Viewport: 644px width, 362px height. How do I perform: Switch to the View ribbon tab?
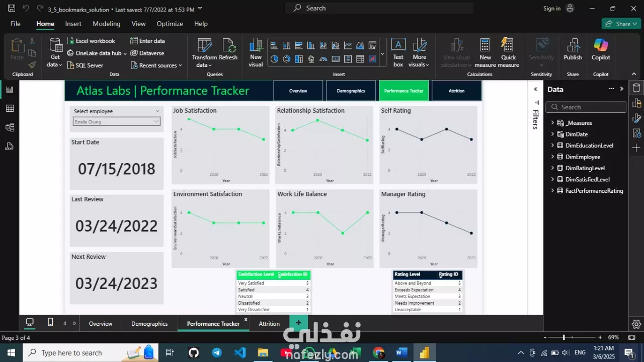coord(138,24)
